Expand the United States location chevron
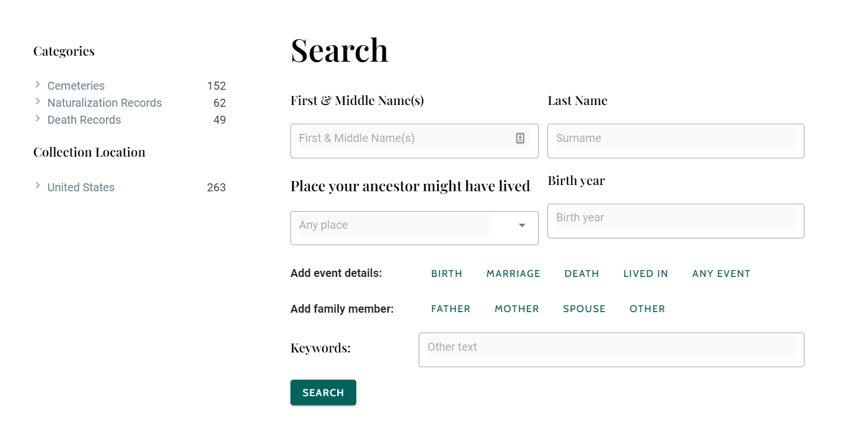This screenshot has width=868, height=437. pos(37,186)
